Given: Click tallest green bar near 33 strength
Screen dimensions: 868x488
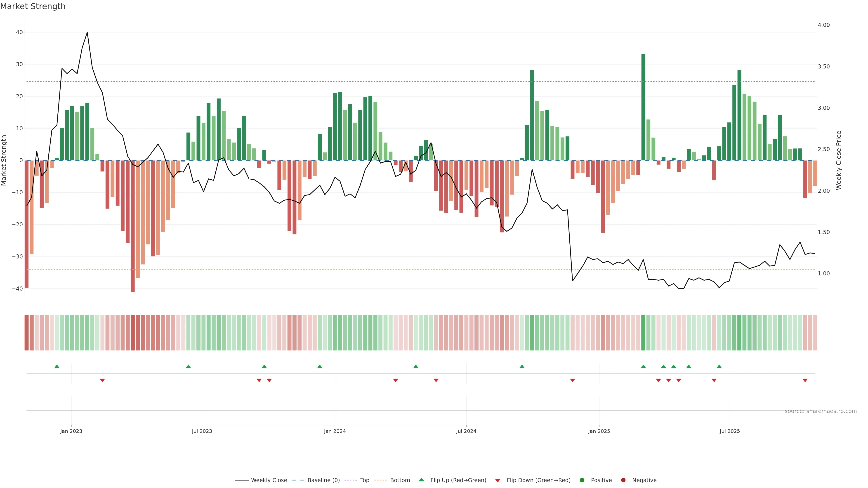Looking at the screenshot, I should pyautogui.click(x=643, y=107).
